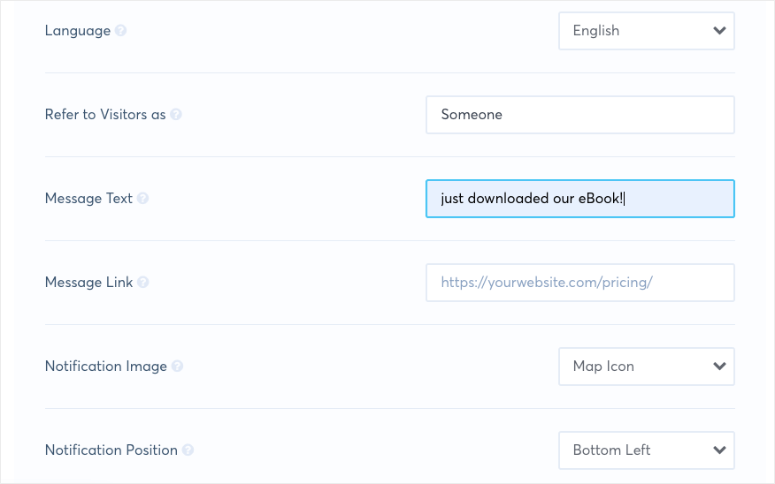775x484 pixels.
Task: Click the Refer to Visitors as label
Action: click(105, 115)
